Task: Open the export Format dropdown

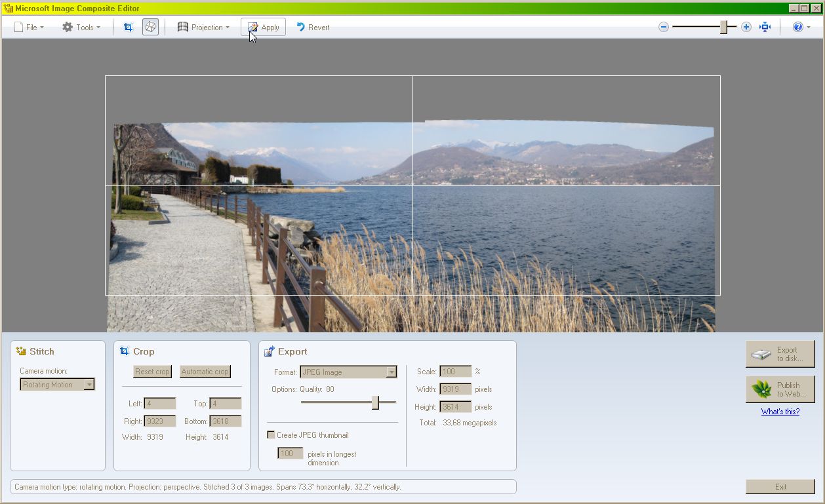Action: pyautogui.click(x=349, y=372)
